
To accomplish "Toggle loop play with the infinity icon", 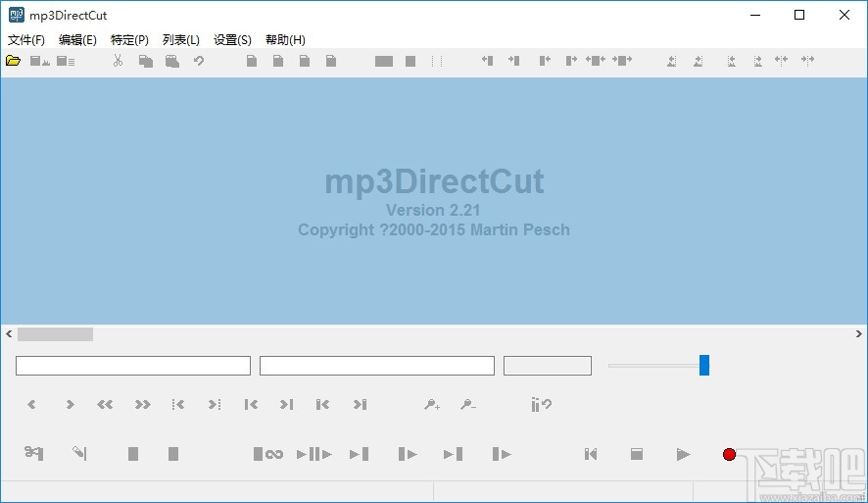I will coord(267,454).
